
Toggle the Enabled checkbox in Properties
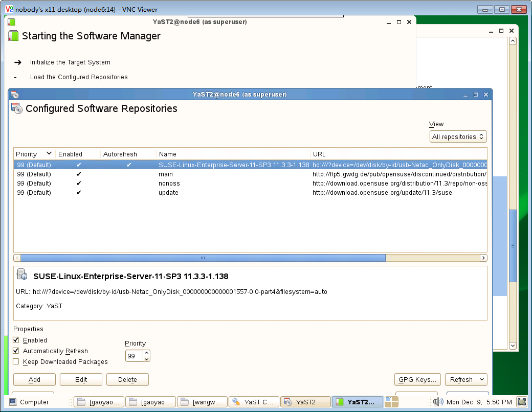click(16, 340)
